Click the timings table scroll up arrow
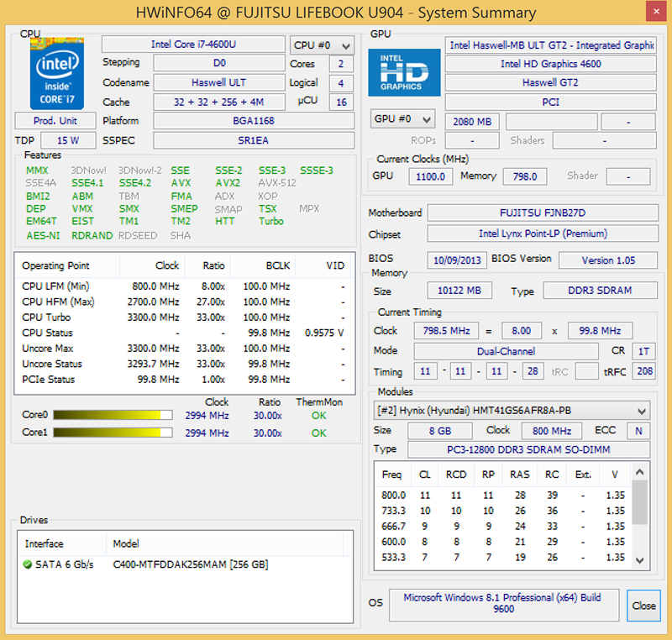Screen dimensions: 672x640 pyautogui.click(x=639, y=472)
